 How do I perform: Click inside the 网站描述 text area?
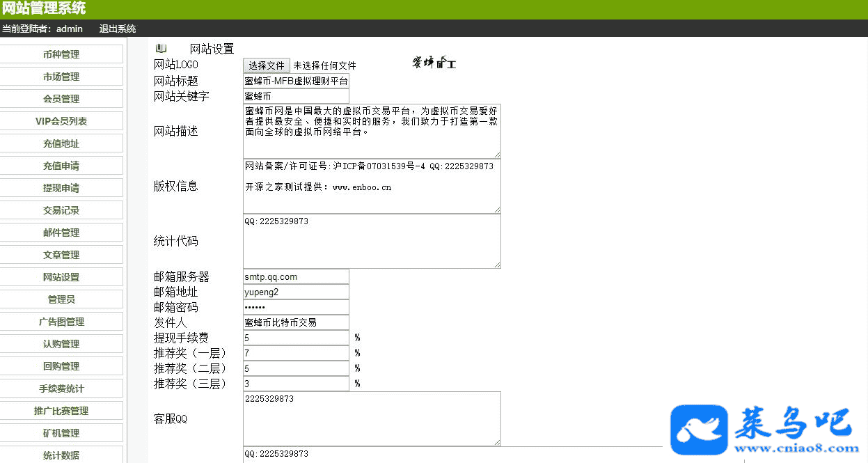tap(372, 132)
